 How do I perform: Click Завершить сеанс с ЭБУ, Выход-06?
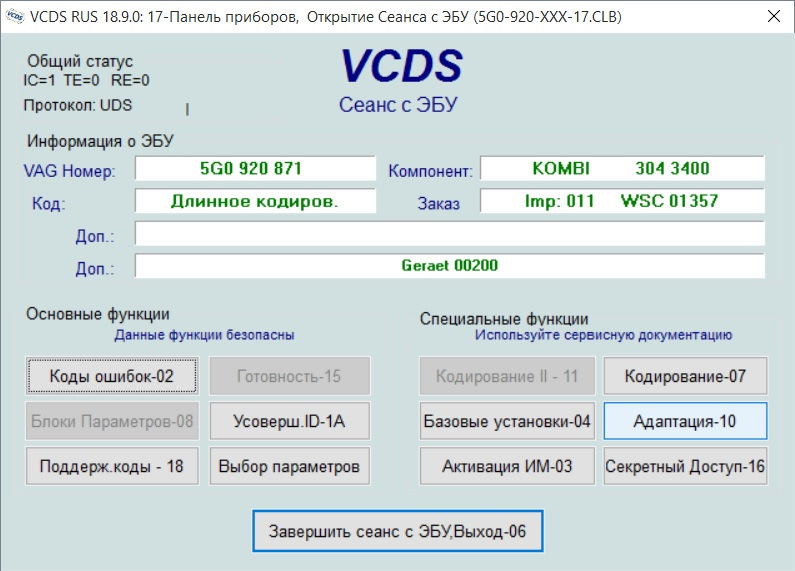pos(398,531)
